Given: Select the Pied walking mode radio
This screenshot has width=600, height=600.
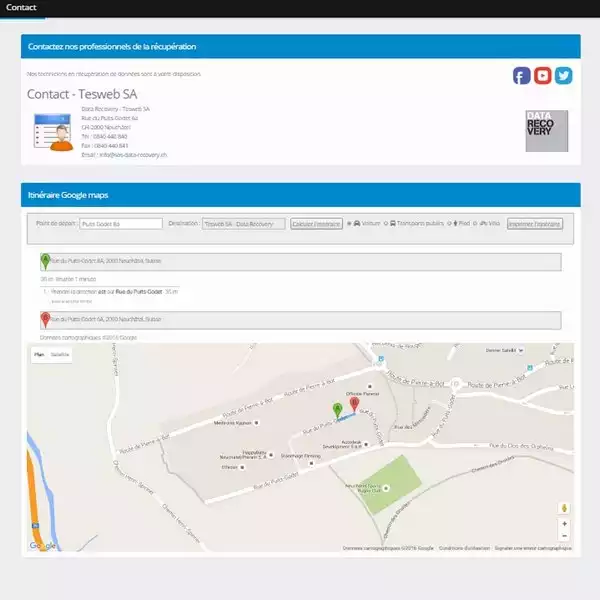Looking at the screenshot, I should pos(449,223).
